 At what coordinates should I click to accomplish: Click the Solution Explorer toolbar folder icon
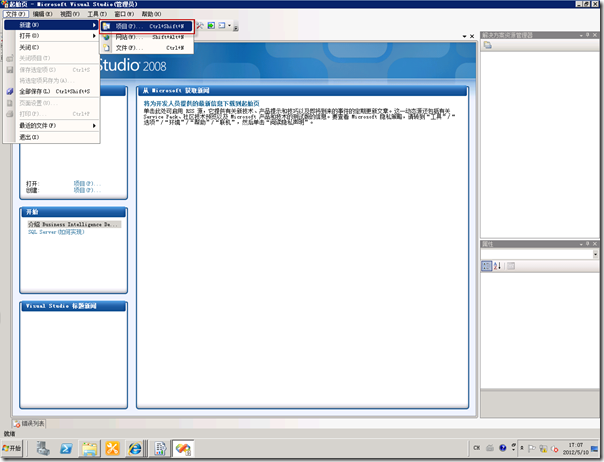click(x=488, y=45)
